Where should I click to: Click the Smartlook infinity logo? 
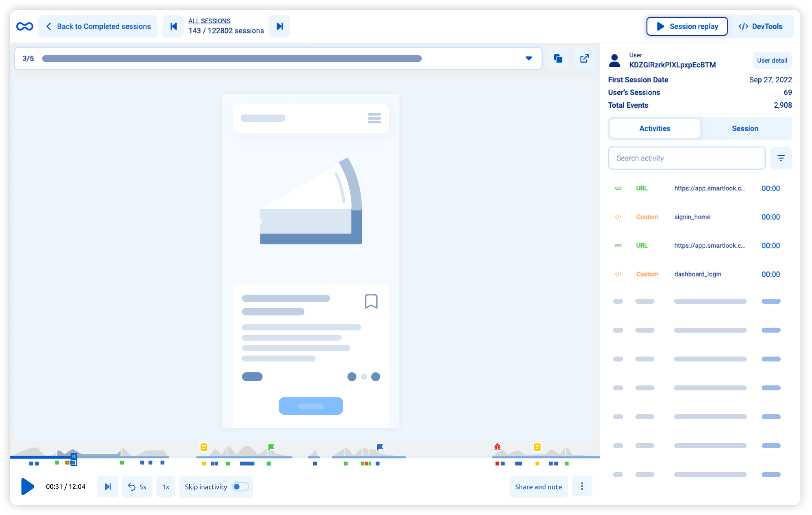pos(25,26)
